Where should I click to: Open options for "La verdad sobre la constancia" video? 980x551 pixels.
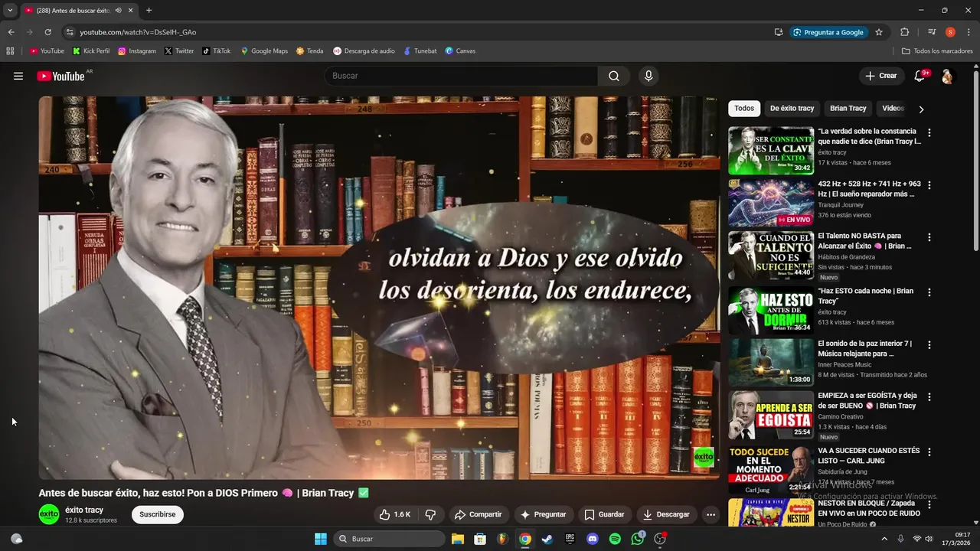tap(929, 132)
